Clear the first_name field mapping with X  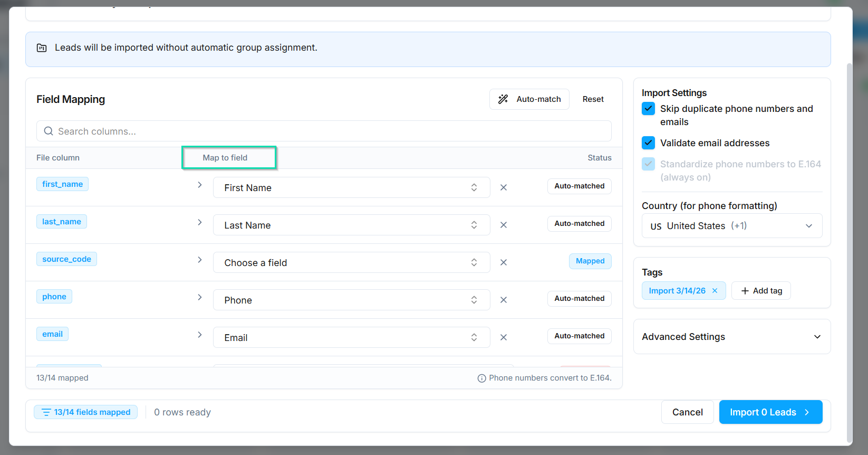click(504, 187)
